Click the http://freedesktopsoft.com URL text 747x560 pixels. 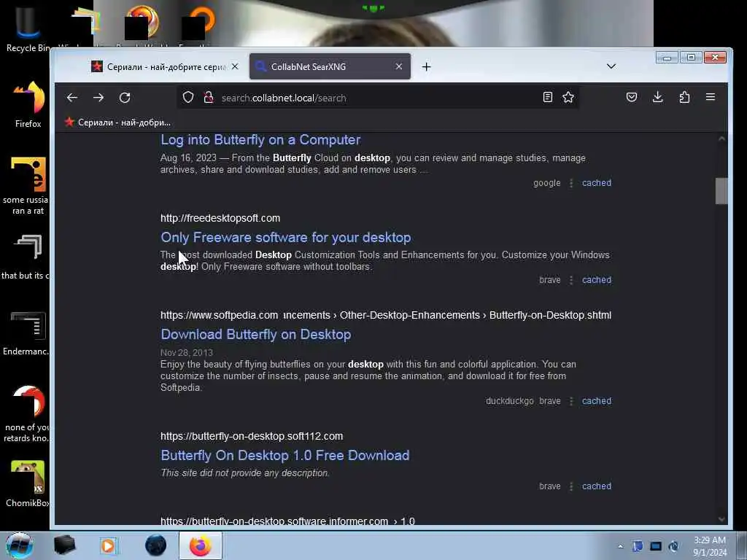(x=220, y=218)
